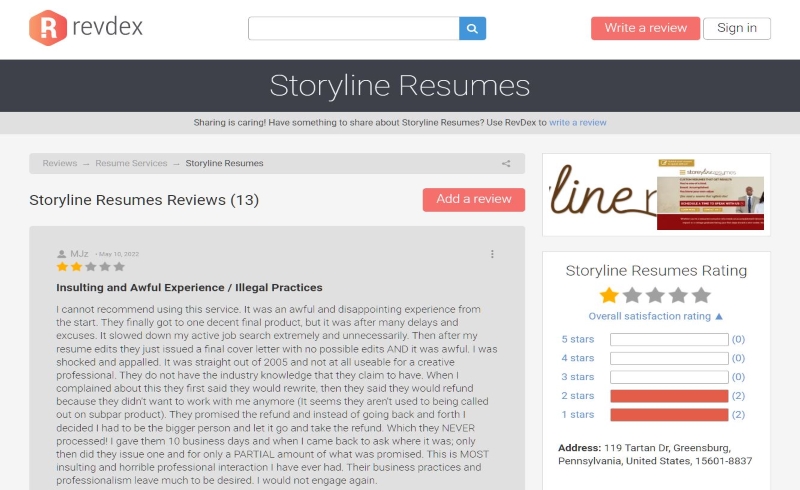Filter by 3 stars label
The width and height of the screenshot is (800, 490).
tap(578, 377)
